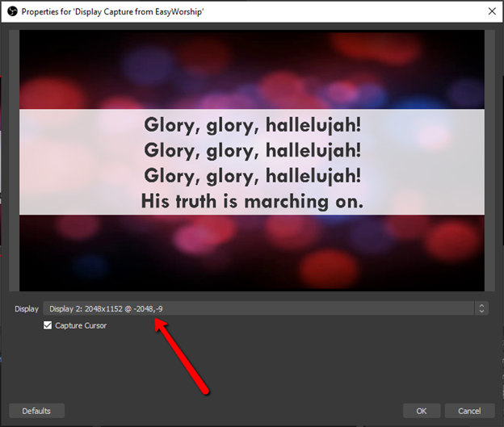
Task: Click the 'Capture Cursor' label text
Action: [x=81, y=325]
